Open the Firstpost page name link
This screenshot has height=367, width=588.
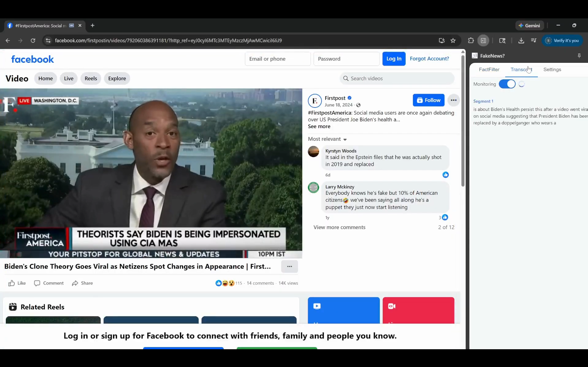point(335,98)
